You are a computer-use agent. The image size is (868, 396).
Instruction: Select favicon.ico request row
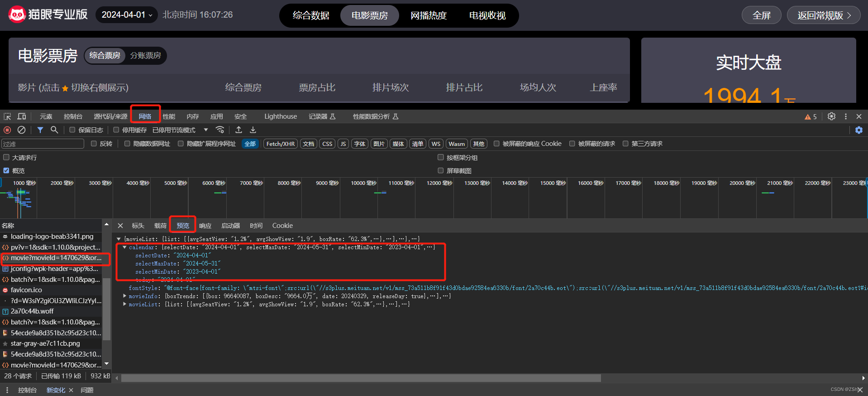(51, 290)
